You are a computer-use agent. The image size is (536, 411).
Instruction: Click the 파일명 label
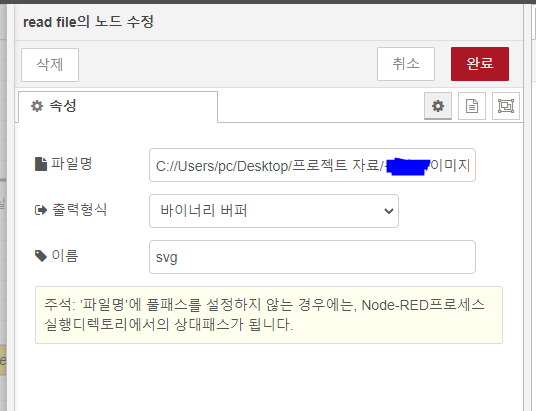72,164
